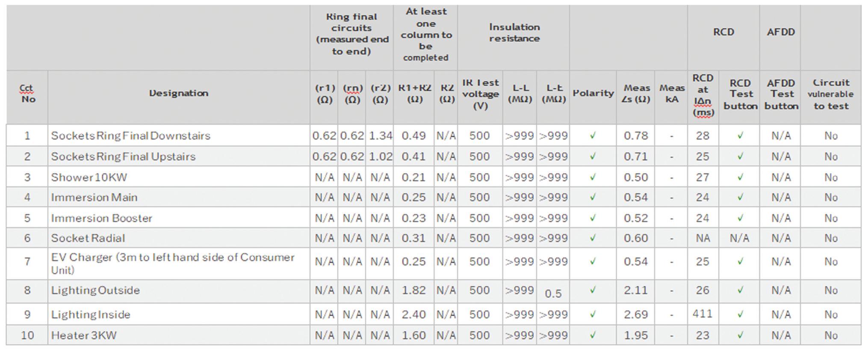Click the Polarity tick for Heater 3KW
868x349 pixels.
tap(593, 335)
